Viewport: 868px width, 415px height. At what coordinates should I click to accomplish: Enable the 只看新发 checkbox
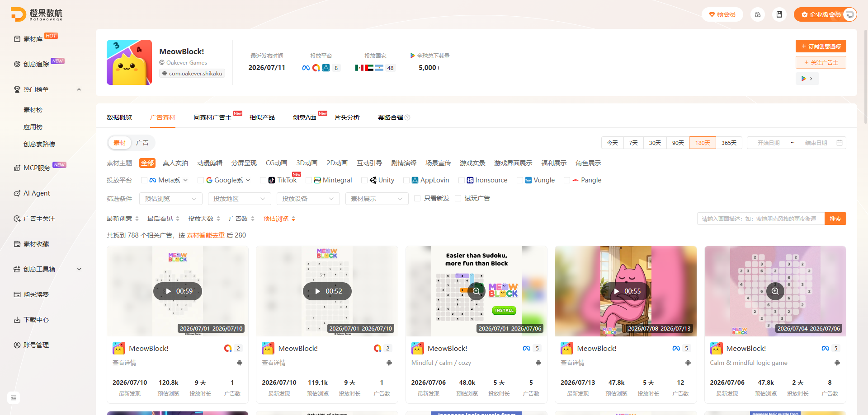[x=417, y=198]
